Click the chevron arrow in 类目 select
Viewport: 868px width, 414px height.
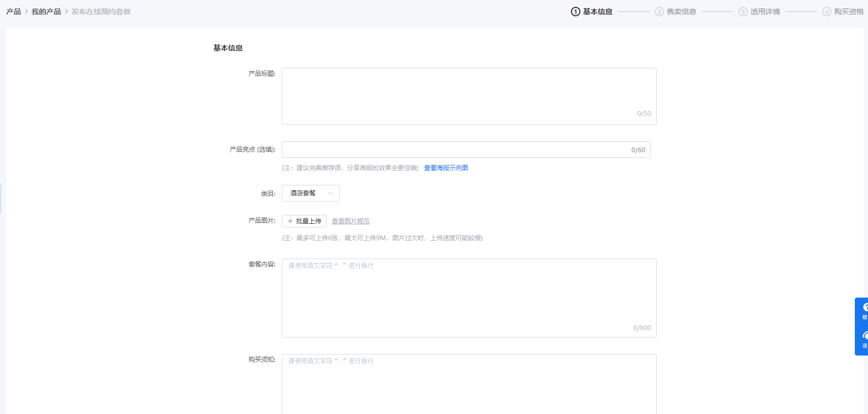[x=331, y=193]
